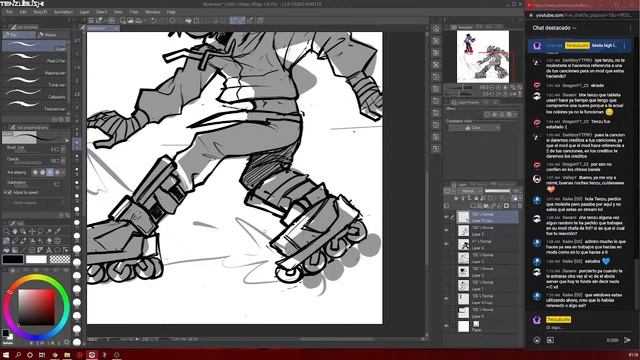
Task: Select the Ruler tool
Action: tap(40, 250)
